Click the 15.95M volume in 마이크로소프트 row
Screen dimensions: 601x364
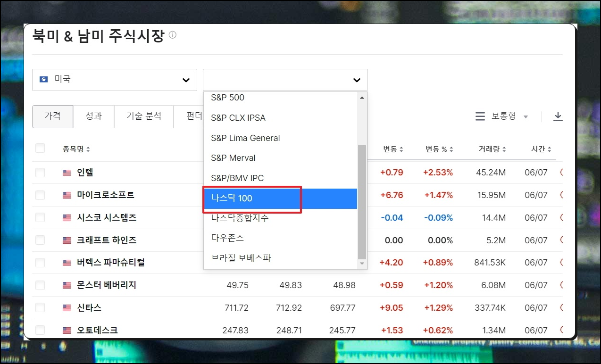coord(491,195)
